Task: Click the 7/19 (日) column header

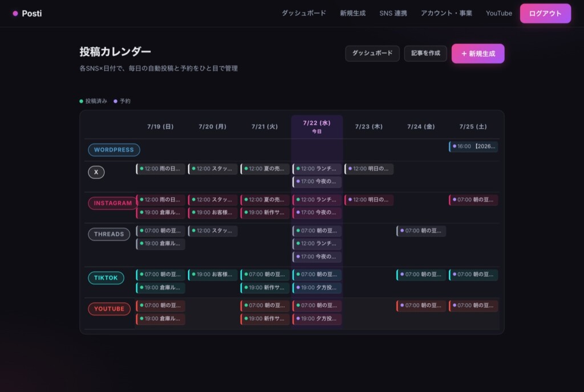Action: click(160, 126)
